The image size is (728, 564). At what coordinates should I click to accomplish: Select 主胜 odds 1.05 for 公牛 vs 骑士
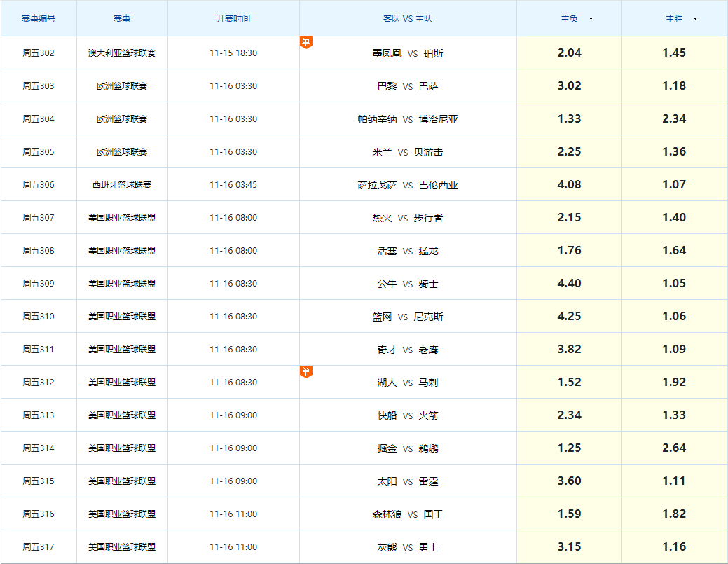click(674, 284)
